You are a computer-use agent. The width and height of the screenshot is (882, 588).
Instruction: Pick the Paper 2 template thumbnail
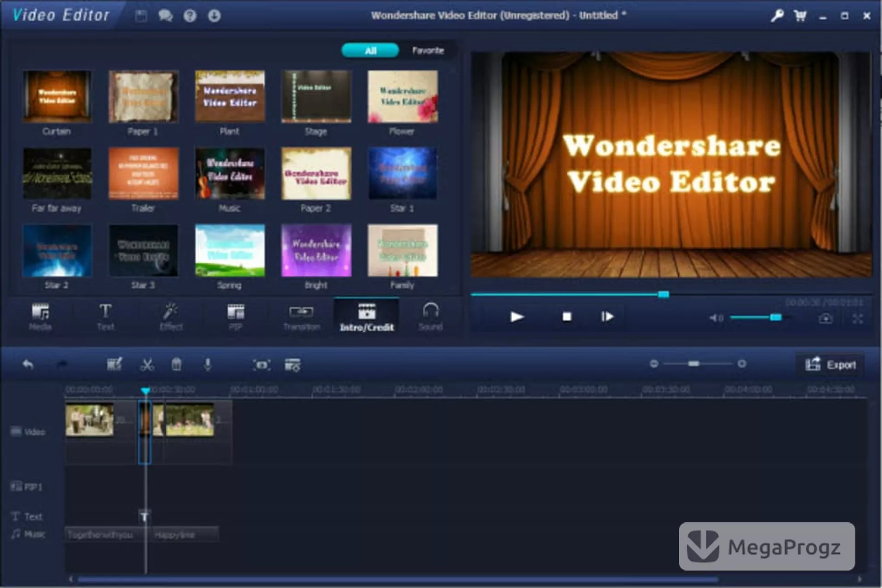(x=316, y=174)
